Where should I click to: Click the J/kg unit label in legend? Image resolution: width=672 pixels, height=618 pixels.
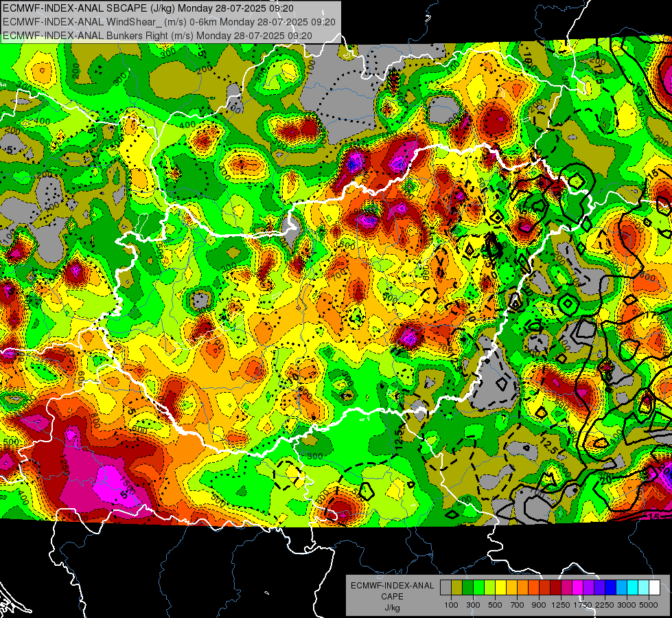392,608
